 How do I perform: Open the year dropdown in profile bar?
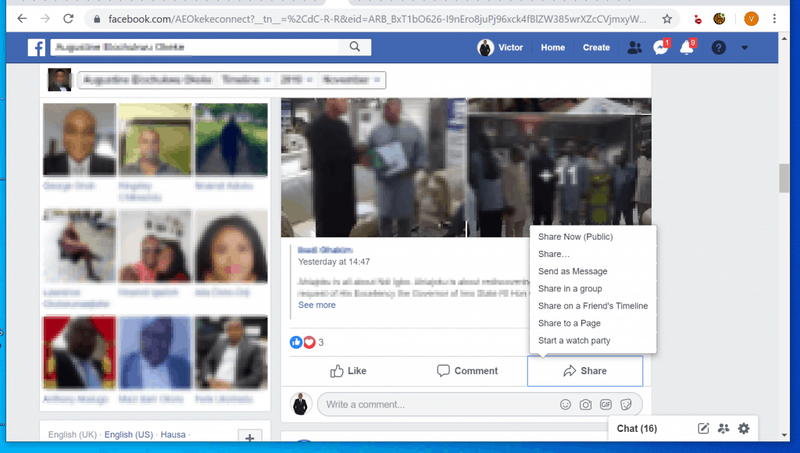(296, 80)
